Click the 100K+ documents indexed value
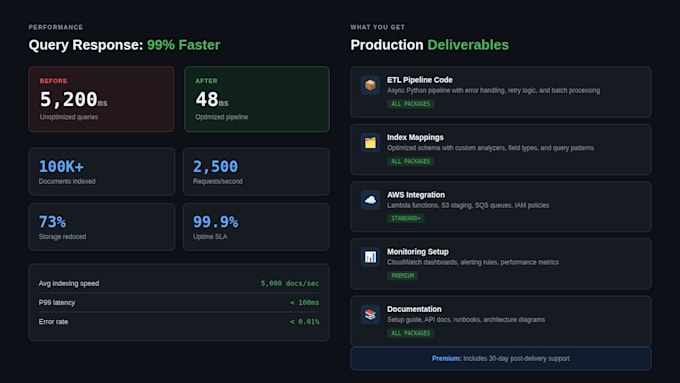Screen dimensions: 680x383 (x=61, y=167)
